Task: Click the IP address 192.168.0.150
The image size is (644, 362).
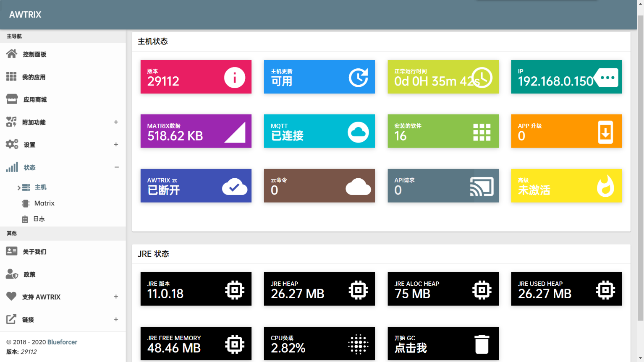Action: click(x=555, y=81)
